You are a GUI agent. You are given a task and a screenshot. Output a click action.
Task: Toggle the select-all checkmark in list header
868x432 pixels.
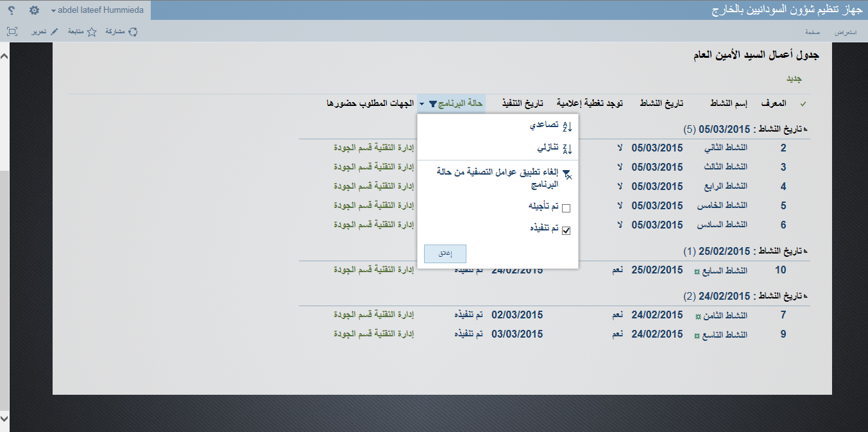803,104
